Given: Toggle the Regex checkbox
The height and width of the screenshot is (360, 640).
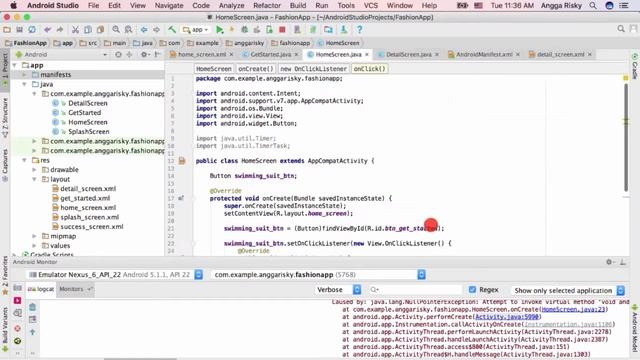Looking at the screenshot, I should [x=472, y=289].
